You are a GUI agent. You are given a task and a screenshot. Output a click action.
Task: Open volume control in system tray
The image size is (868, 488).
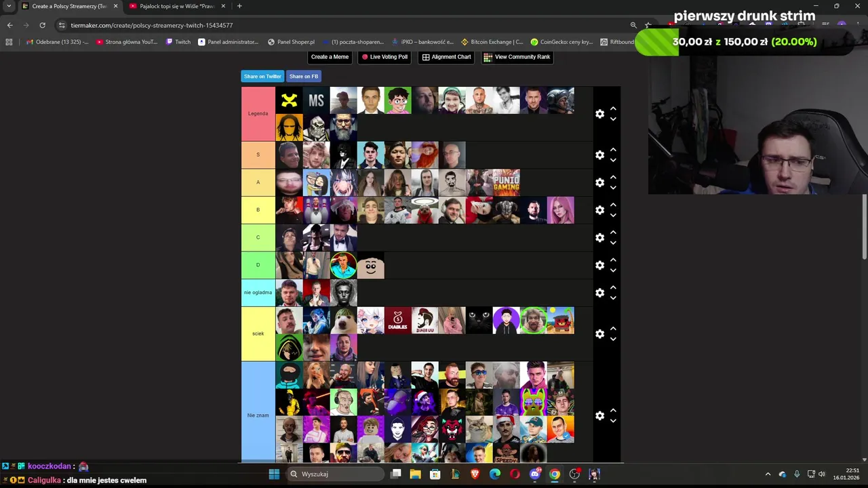point(822,474)
